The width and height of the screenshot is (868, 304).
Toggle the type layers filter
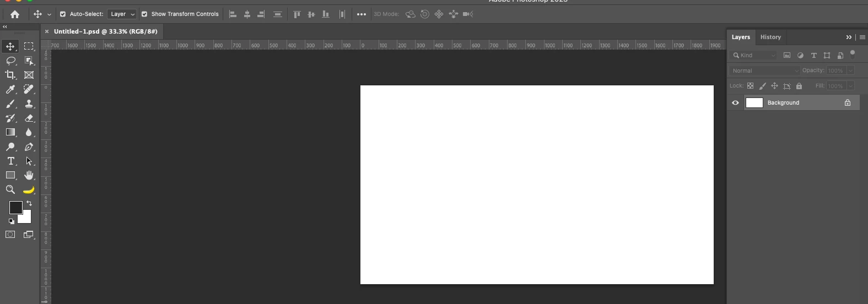pyautogui.click(x=813, y=55)
